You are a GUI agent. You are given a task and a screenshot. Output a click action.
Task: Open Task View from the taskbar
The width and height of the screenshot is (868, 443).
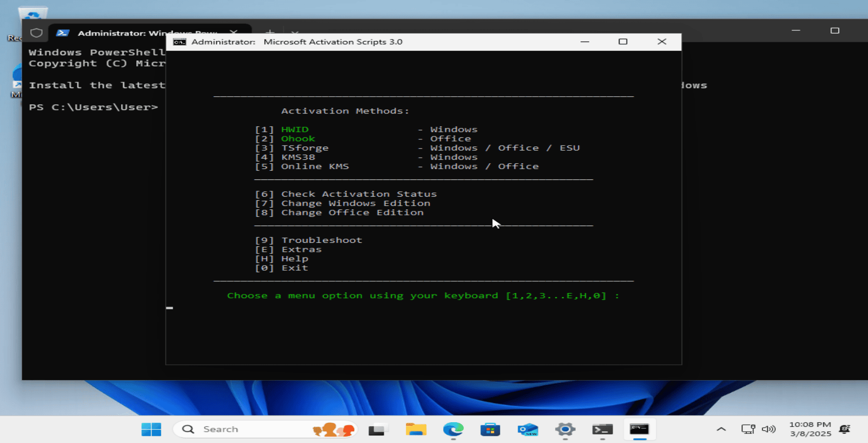378,430
